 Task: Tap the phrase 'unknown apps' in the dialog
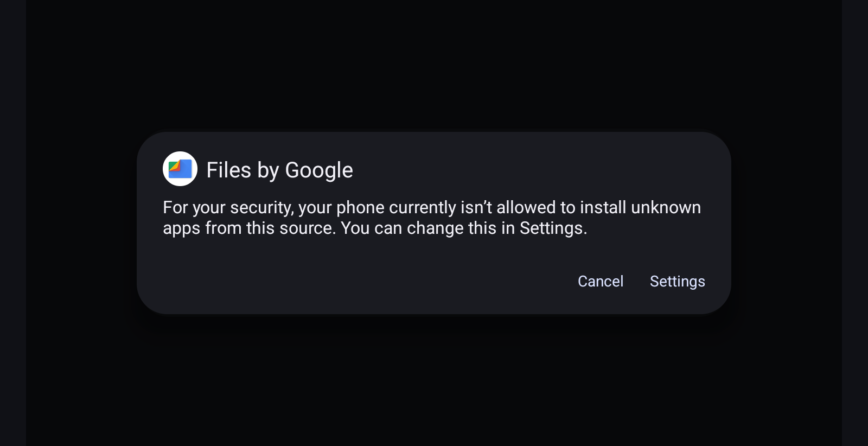coord(665,207)
